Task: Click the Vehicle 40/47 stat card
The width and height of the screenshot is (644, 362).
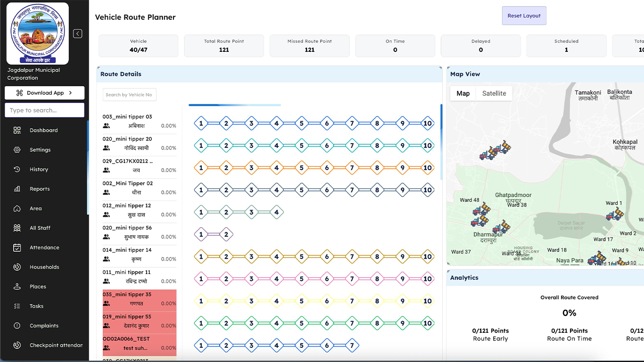Action: pyautogui.click(x=138, y=46)
